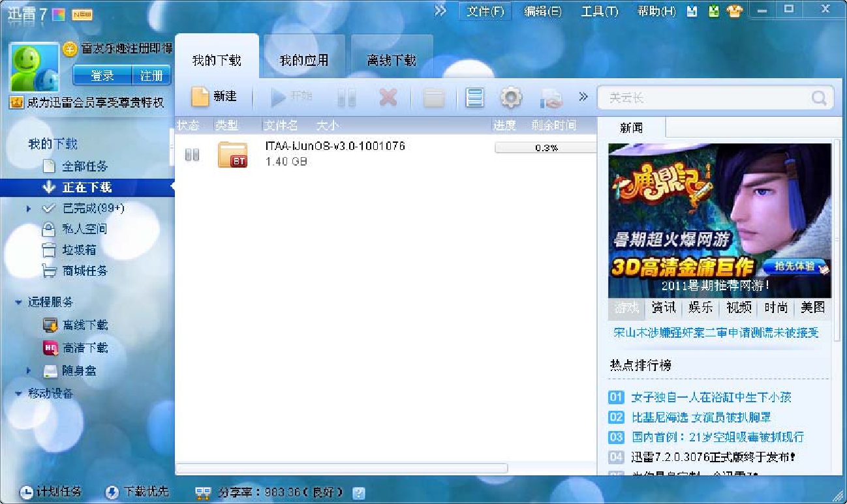The width and height of the screenshot is (847, 504).
Task: Click the 新建 new task button
Action: (x=214, y=96)
